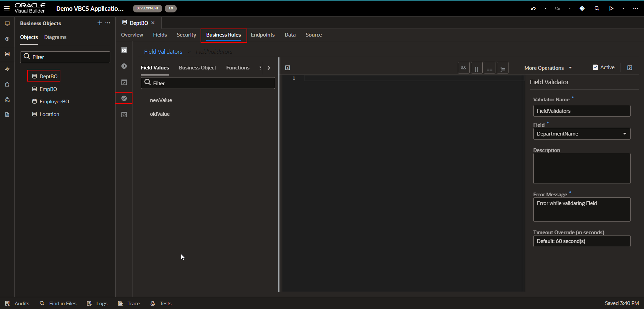Select Field Validators circled check icon

point(124,98)
